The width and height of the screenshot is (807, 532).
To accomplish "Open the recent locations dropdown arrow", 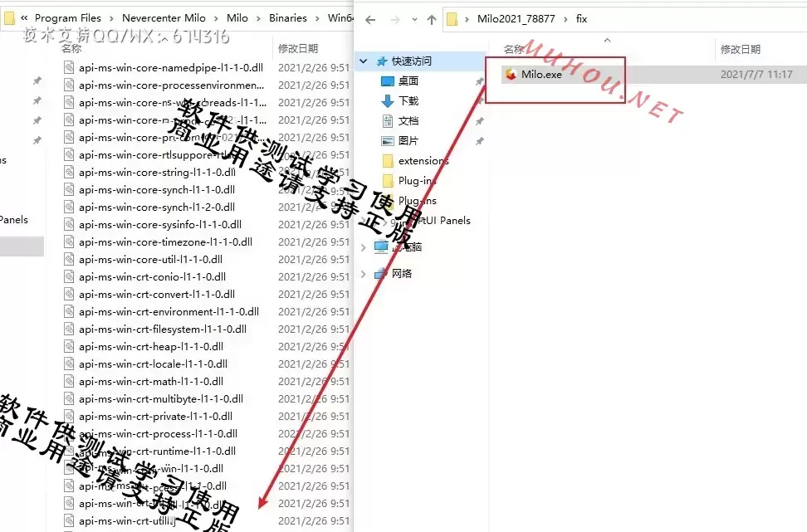I will click(x=414, y=20).
